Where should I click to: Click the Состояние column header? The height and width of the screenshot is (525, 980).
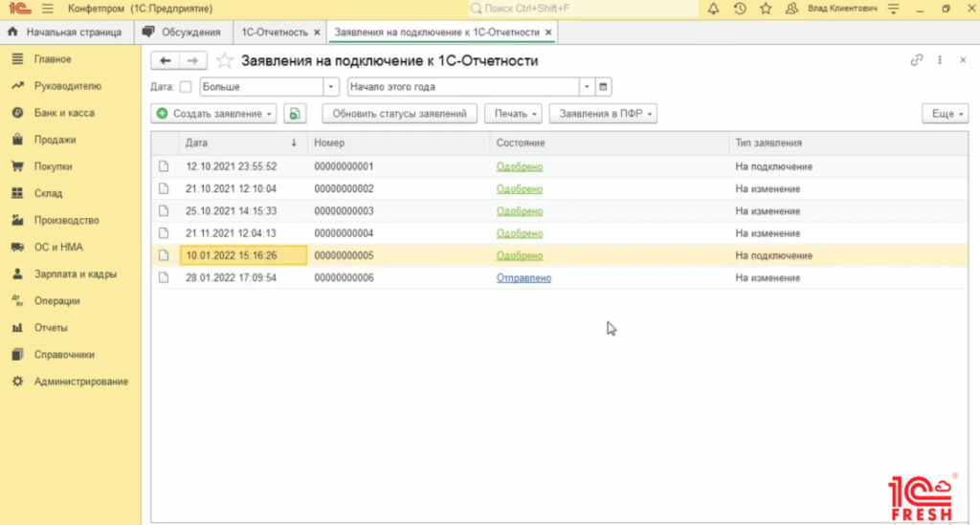point(610,142)
